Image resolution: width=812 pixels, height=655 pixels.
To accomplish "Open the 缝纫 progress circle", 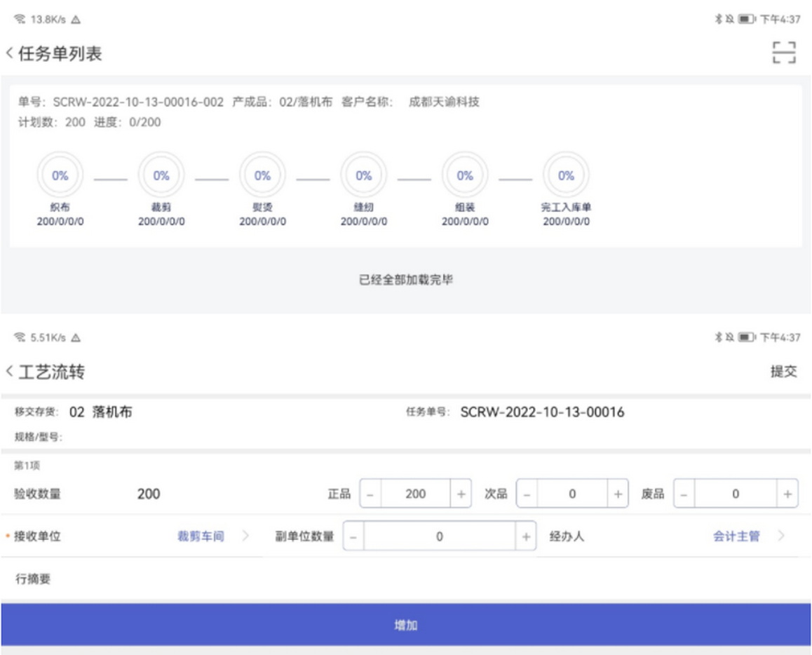I will pos(363,176).
